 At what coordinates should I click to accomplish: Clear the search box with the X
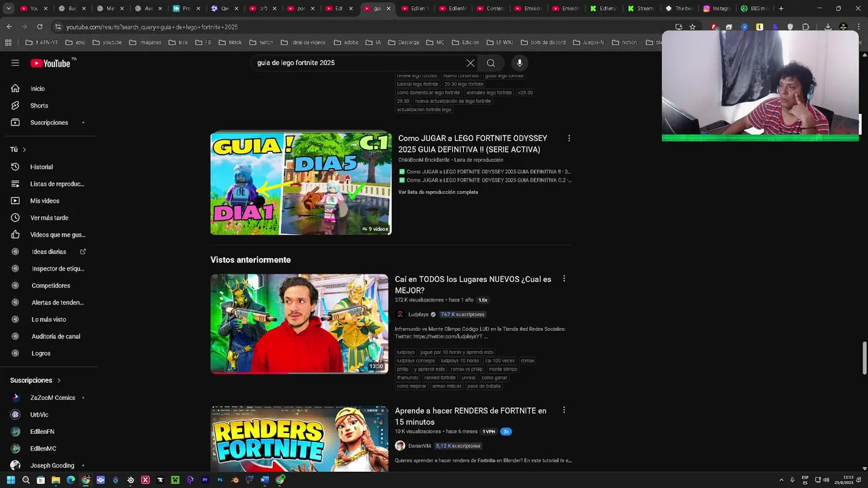point(470,63)
